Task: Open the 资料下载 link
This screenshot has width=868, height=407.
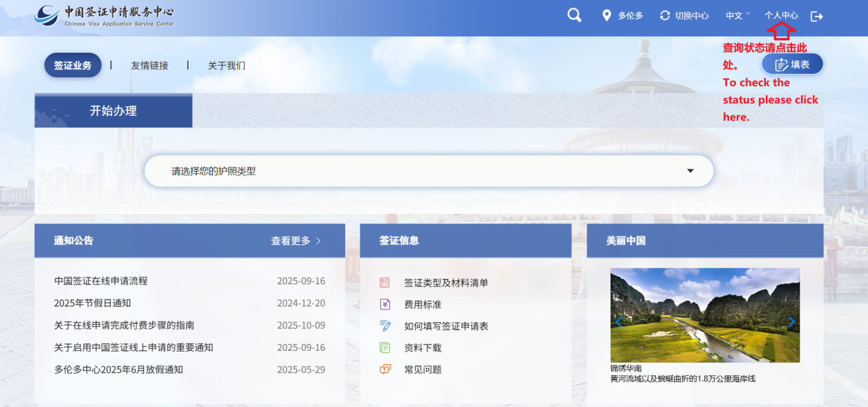Action: coord(423,347)
